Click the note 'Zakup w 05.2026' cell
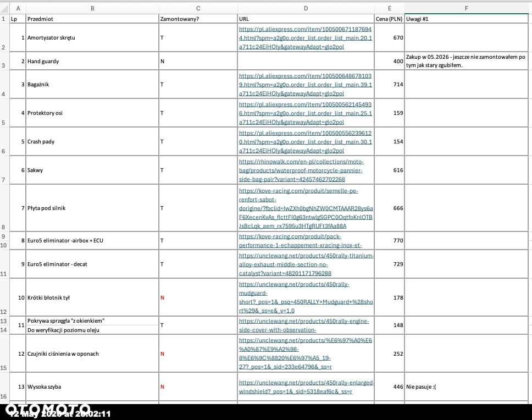Viewport: 532px width, 420px height. point(466,61)
